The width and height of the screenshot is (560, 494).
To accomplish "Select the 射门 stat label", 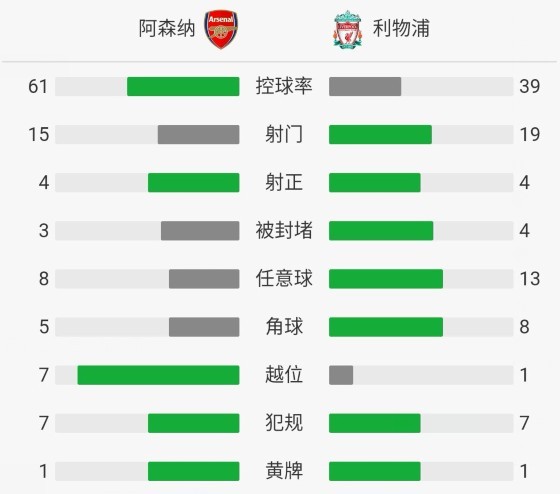I will click(x=284, y=134).
